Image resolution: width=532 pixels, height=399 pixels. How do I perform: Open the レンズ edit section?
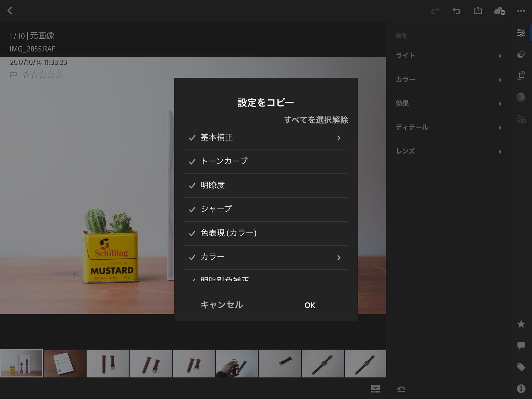click(x=448, y=151)
